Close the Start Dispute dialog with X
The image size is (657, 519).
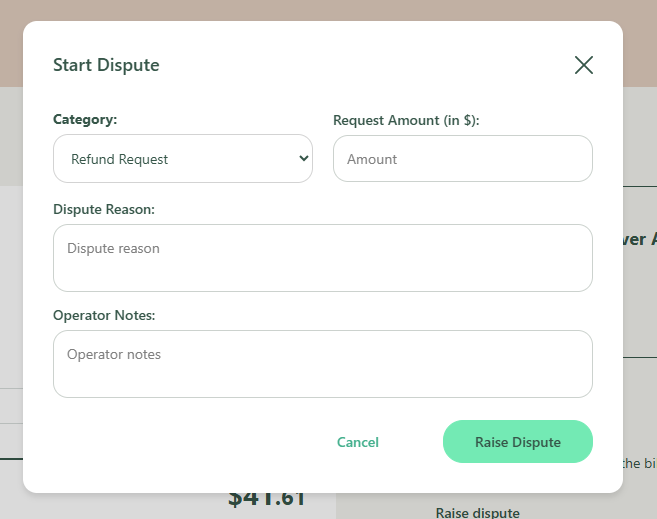[x=584, y=65]
